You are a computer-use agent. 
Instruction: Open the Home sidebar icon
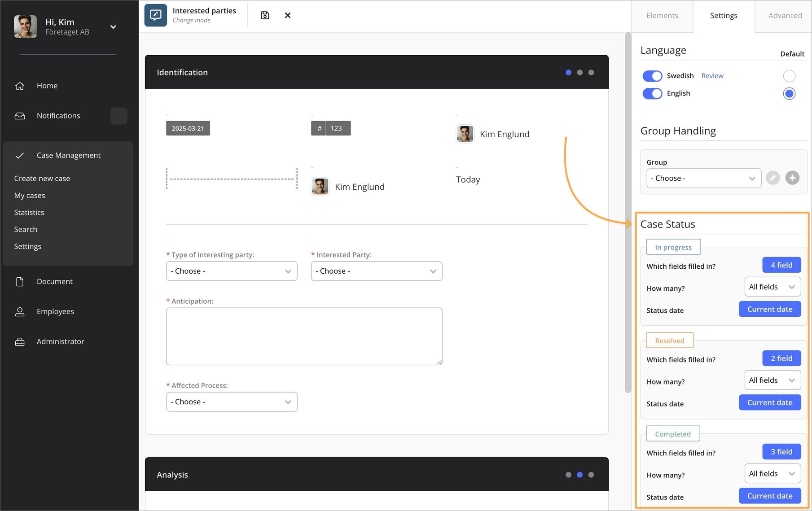point(20,86)
